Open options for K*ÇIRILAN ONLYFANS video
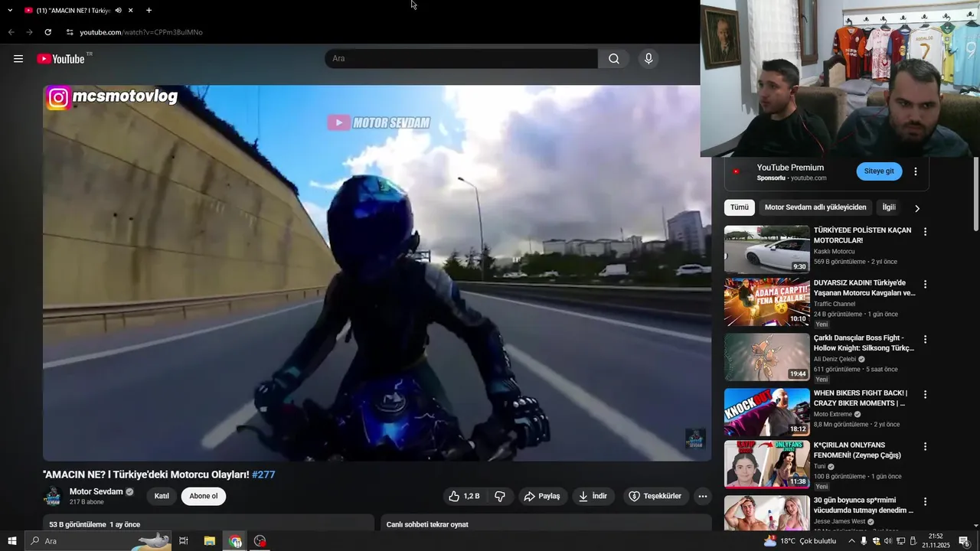Viewport: 980px width, 551px height. (x=925, y=446)
